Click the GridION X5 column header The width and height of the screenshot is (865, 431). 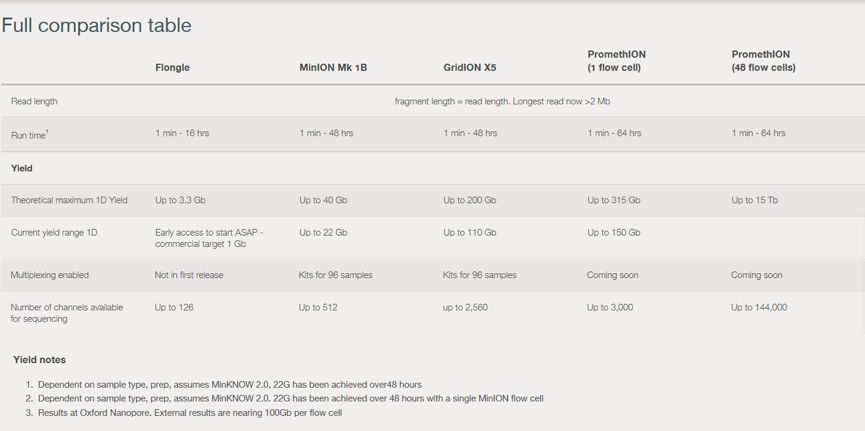pyautogui.click(x=470, y=68)
